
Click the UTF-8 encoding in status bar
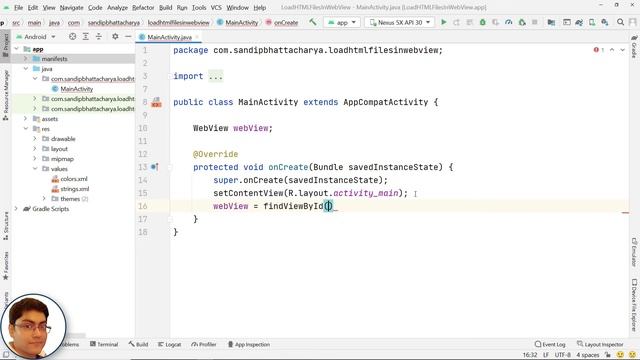562,355
